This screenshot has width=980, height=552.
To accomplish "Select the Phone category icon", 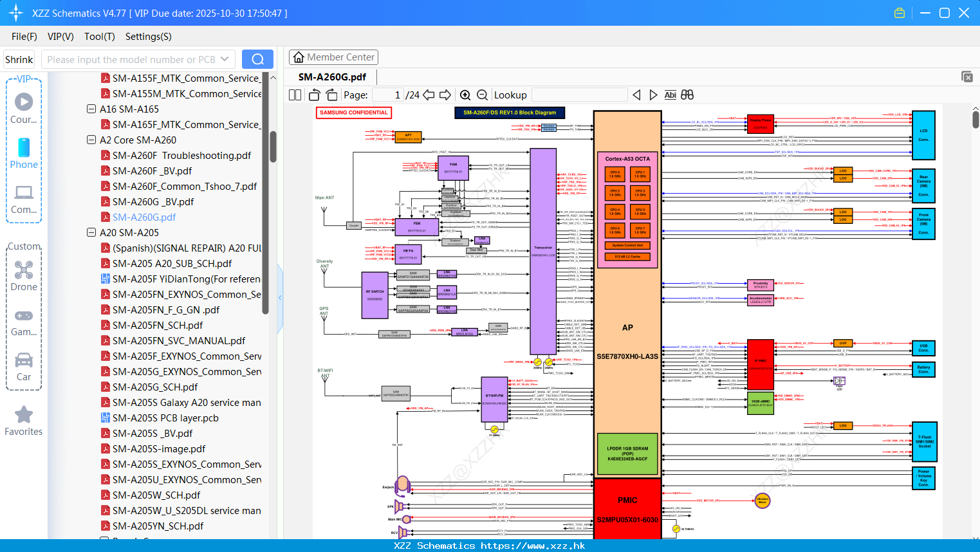I will pos(24,153).
